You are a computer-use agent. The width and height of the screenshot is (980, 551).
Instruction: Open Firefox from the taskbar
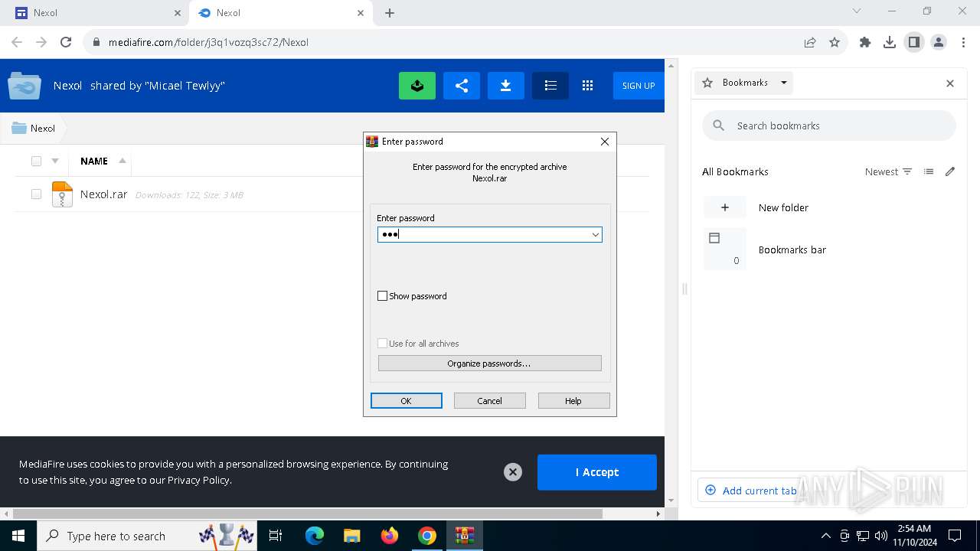coord(390,536)
